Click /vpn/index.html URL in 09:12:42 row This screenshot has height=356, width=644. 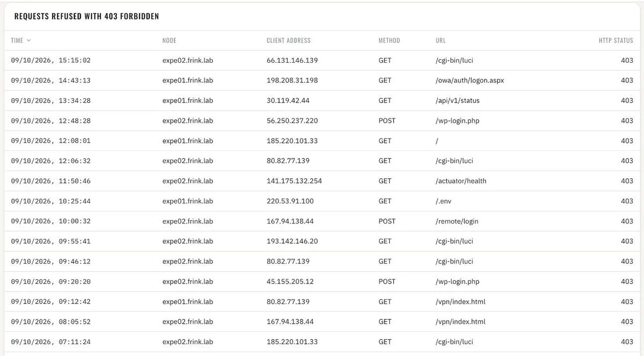[x=460, y=302]
